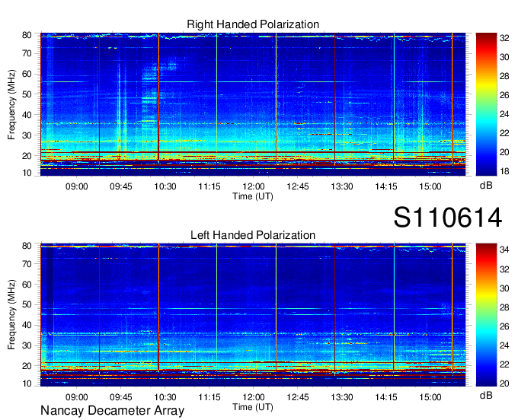The image size is (518, 420).
Task: Click the 50 MHz tick on the Left Handed frequency axis
Action: pyautogui.click(x=27, y=304)
